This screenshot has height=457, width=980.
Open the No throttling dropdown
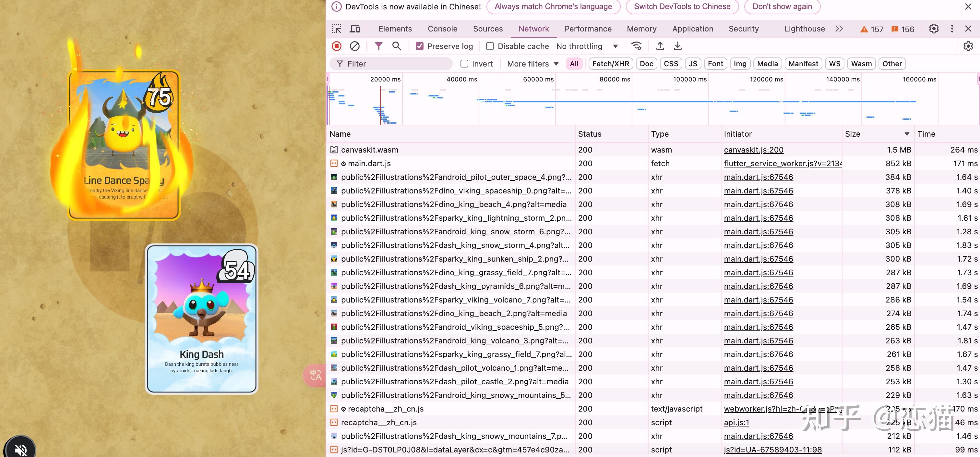click(587, 46)
